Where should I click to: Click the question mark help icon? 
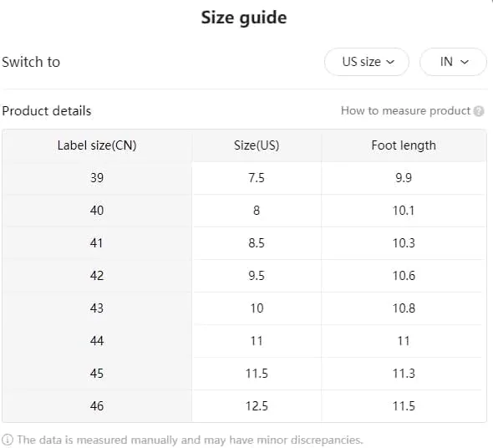(479, 111)
